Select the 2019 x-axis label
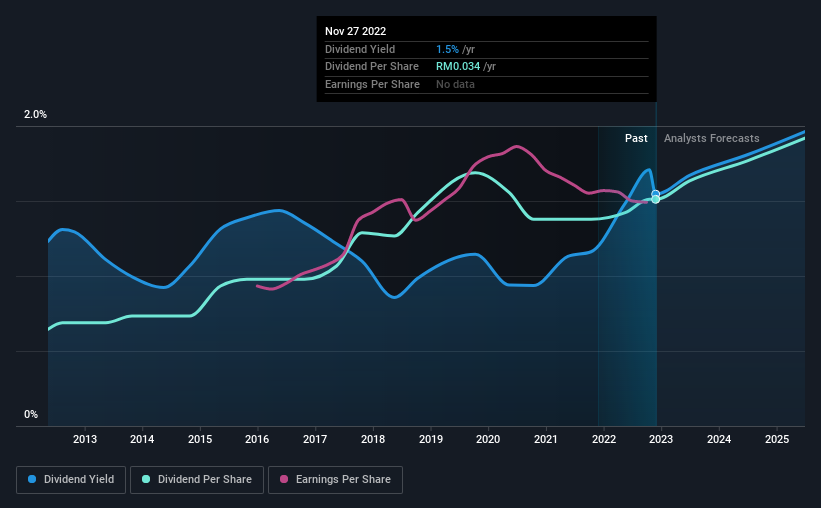Image resolution: width=821 pixels, height=508 pixels. click(x=431, y=439)
